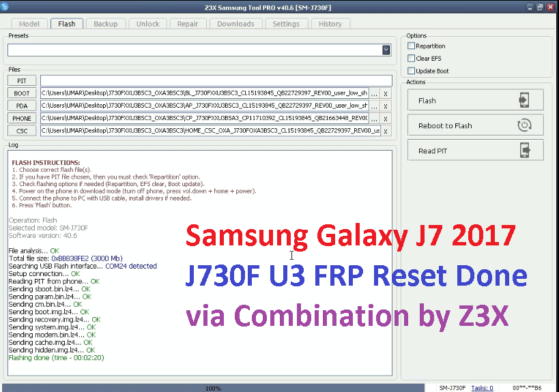Restore down the Z3X window
The image size is (559, 392).
point(540,7)
